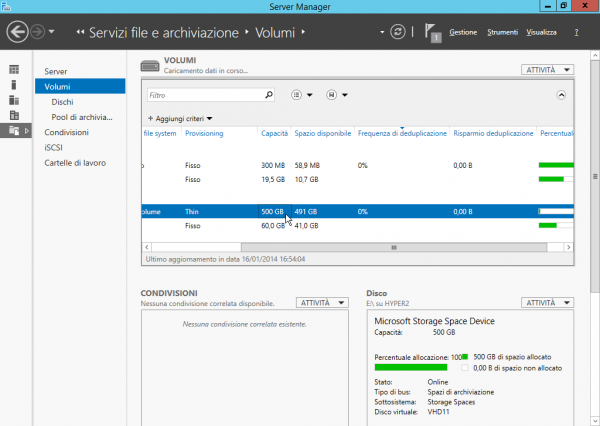Click the VHD11 virtual disk value
This screenshot has height=426, width=600.
438,412
